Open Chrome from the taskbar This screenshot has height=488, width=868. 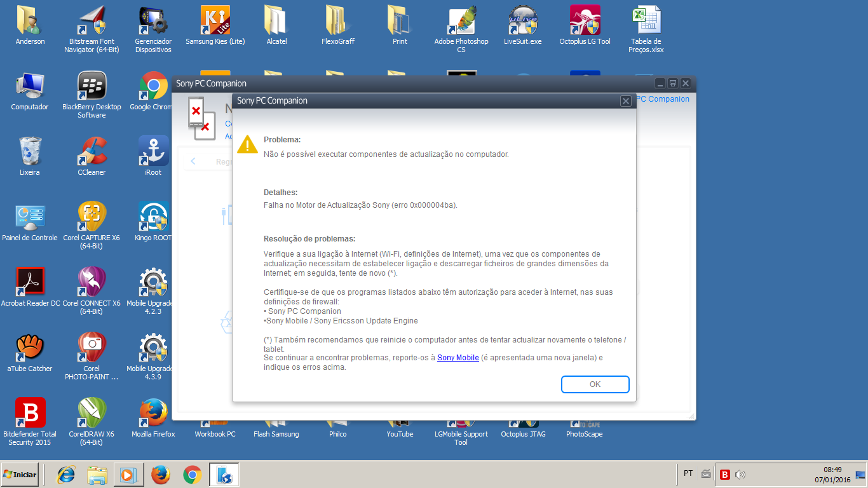pyautogui.click(x=193, y=475)
